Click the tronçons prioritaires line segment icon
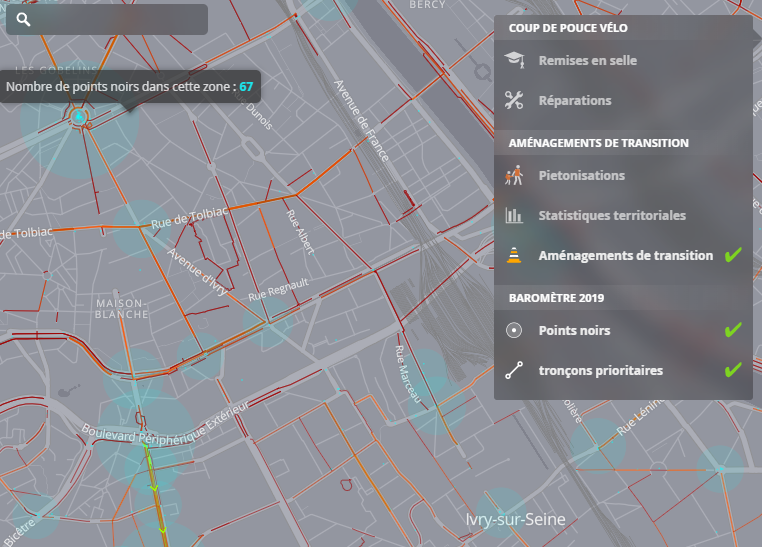The image size is (762, 547). [x=514, y=370]
